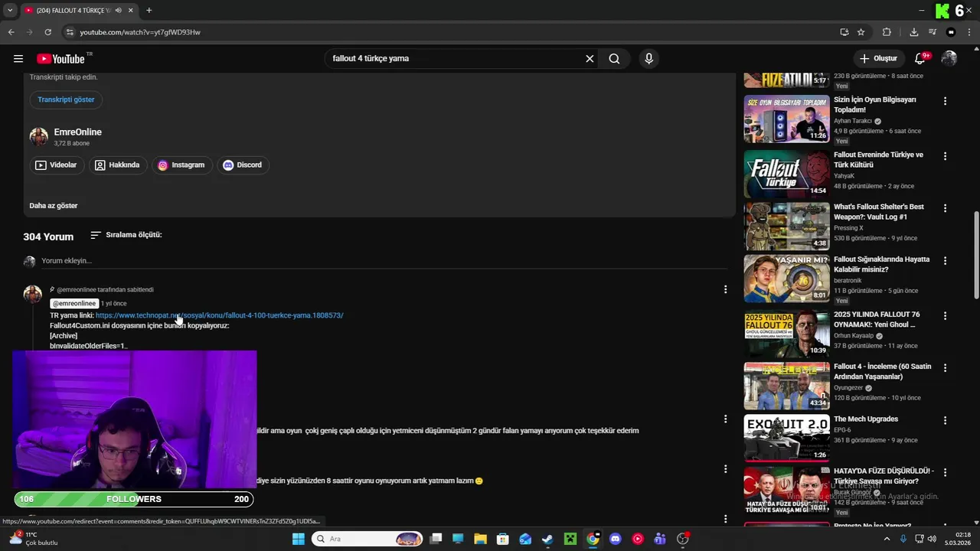
Task: Open more options for 'What's Fallout Shelter's' video
Action: coord(945,208)
